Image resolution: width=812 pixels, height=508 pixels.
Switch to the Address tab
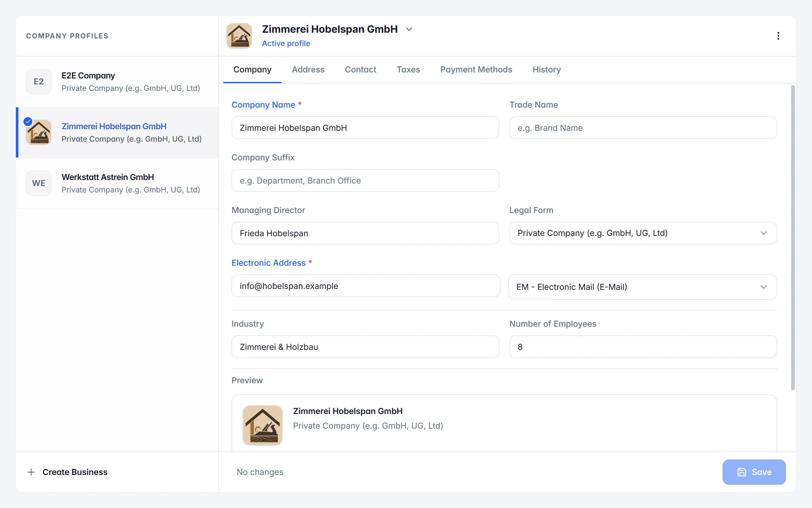(308, 70)
